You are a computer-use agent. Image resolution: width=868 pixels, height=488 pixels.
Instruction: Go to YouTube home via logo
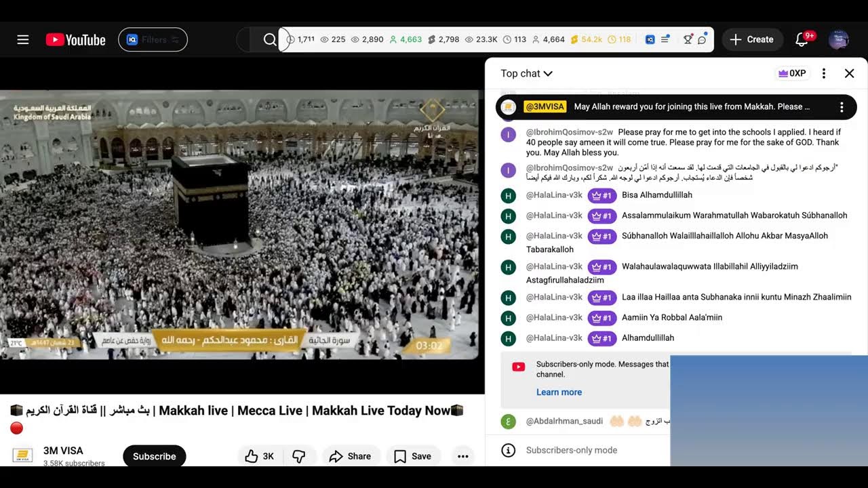click(x=76, y=40)
